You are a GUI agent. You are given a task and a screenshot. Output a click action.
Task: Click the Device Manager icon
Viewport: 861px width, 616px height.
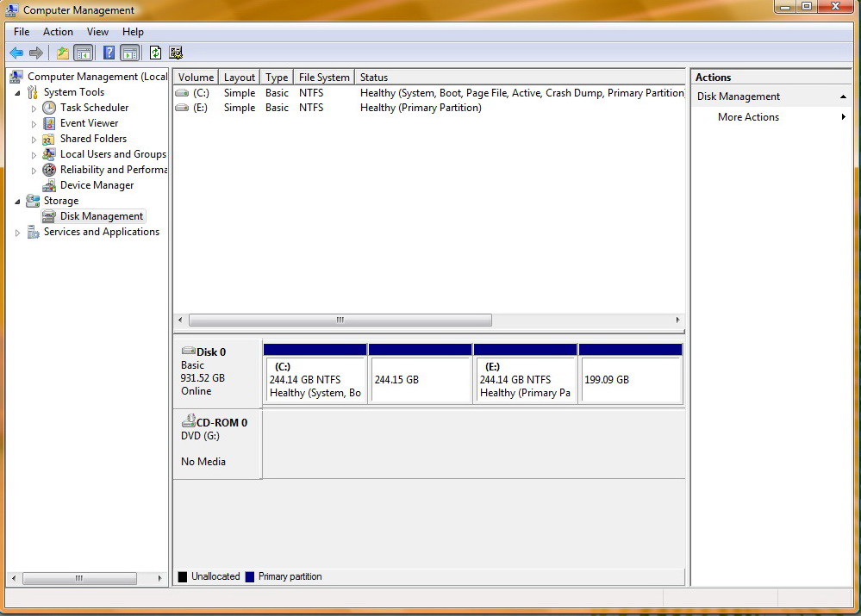[x=49, y=185]
